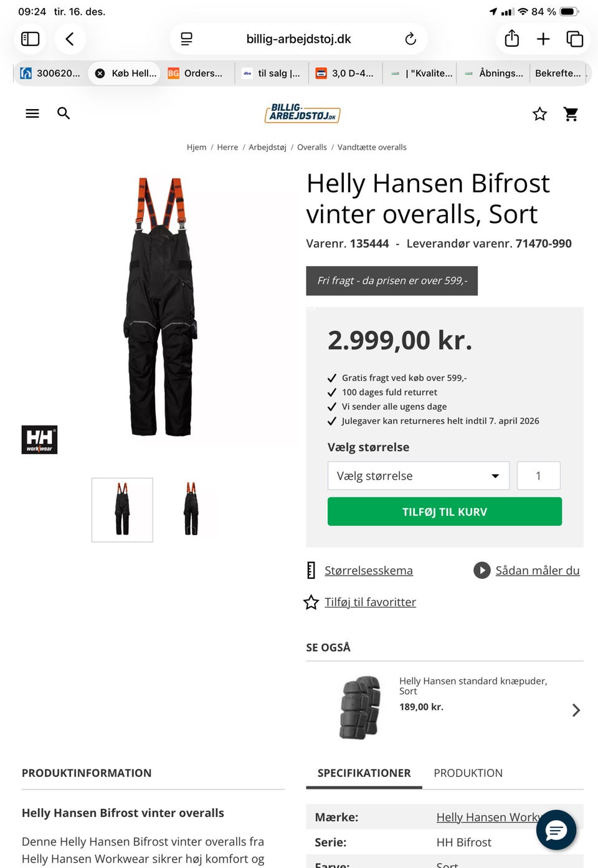Open site search with magnifier icon
The width and height of the screenshot is (598, 868).
point(64,113)
